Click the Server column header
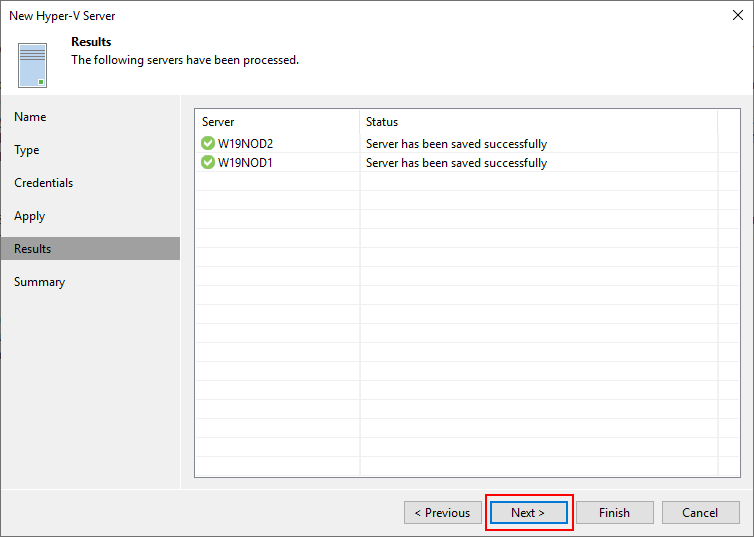 click(277, 122)
